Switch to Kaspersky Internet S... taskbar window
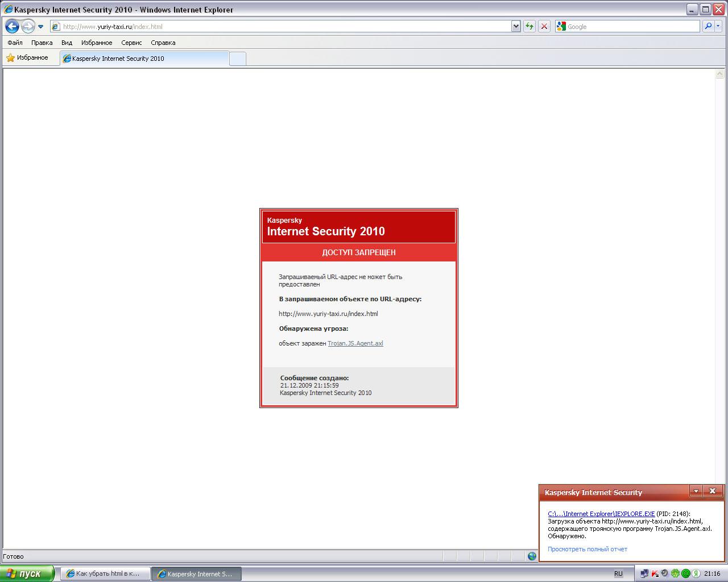This screenshot has width=728, height=582. pyautogui.click(x=197, y=574)
